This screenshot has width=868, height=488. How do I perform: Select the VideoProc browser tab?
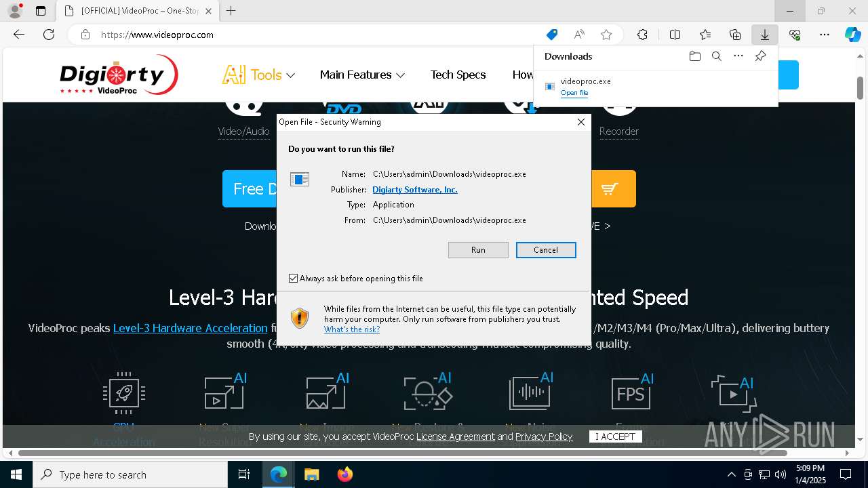tap(138, 11)
